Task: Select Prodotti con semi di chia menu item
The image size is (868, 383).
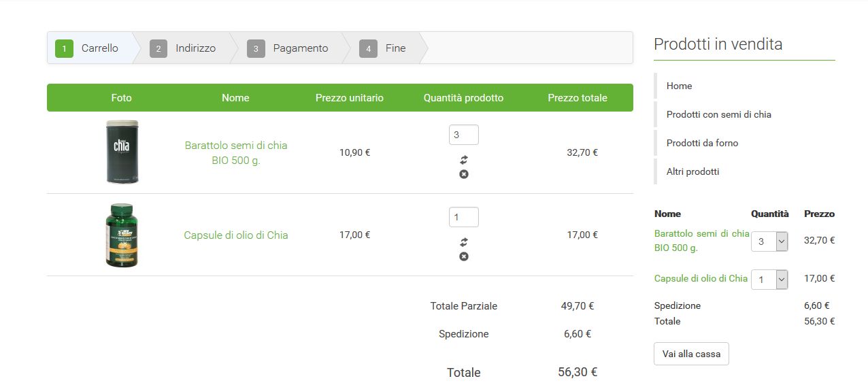Action: tap(718, 114)
